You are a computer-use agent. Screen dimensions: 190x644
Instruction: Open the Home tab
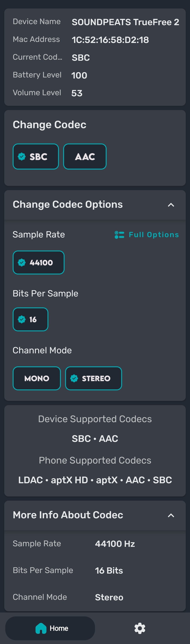point(50,628)
